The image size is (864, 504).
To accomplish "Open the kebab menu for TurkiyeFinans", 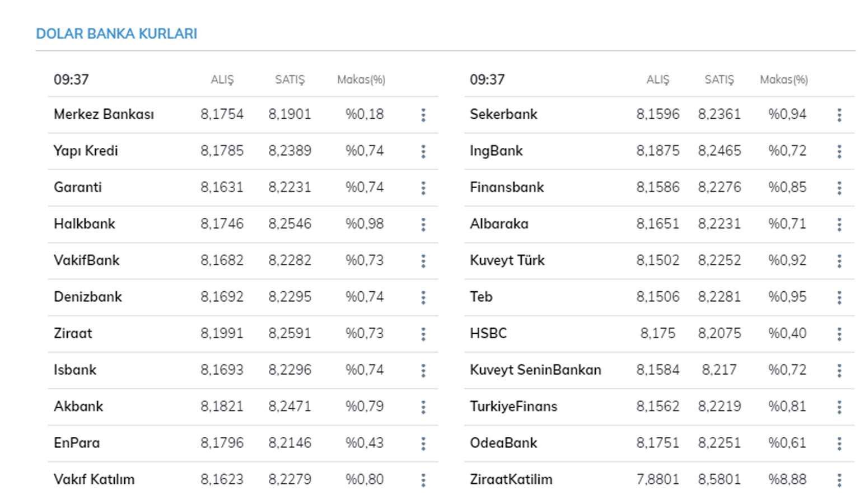I will (x=839, y=407).
